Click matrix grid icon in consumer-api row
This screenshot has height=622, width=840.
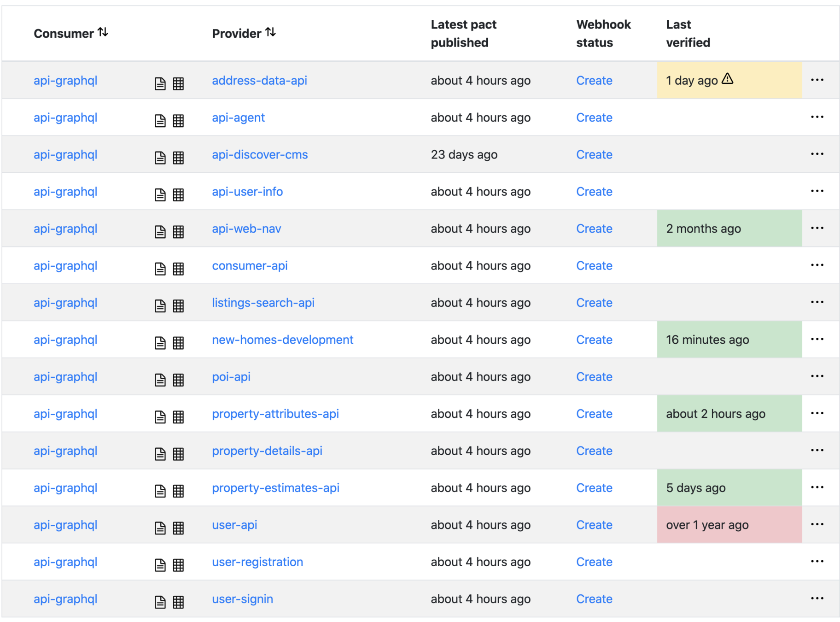point(178,269)
